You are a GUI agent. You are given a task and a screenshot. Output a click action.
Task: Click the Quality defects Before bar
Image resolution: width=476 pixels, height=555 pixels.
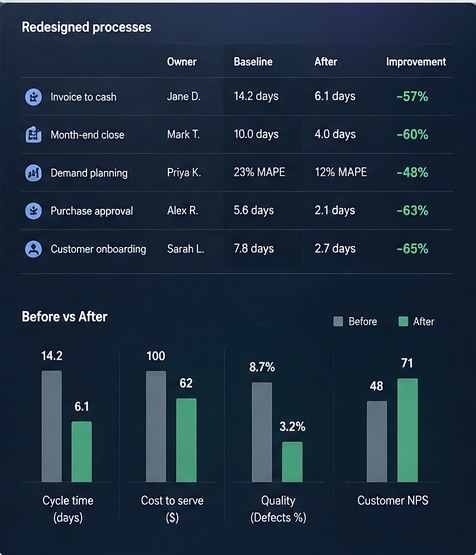(262, 432)
